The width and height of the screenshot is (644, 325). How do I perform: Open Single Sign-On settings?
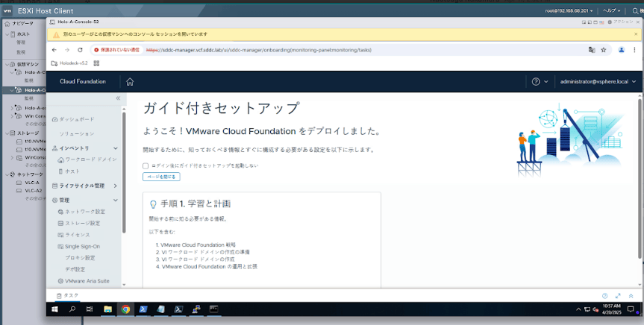pyautogui.click(x=79, y=247)
